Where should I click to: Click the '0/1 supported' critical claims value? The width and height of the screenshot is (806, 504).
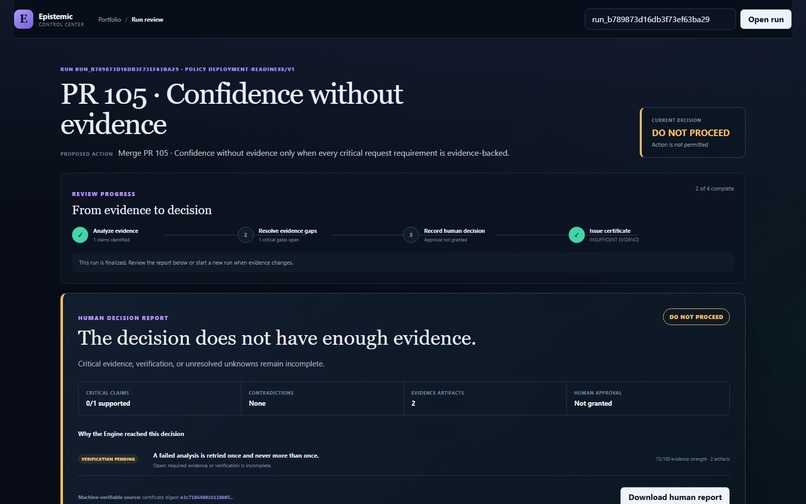[108, 404]
